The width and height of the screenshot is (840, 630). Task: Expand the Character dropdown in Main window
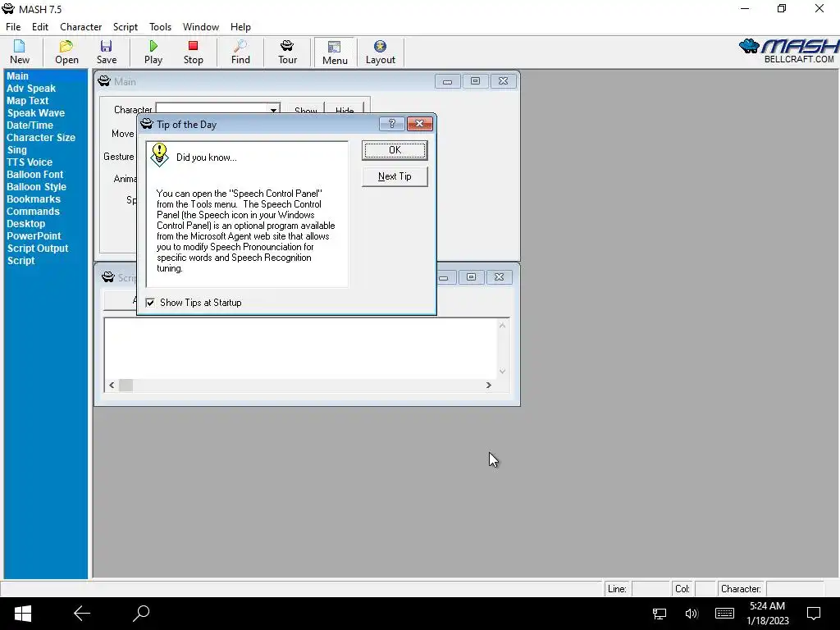click(x=273, y=110)
